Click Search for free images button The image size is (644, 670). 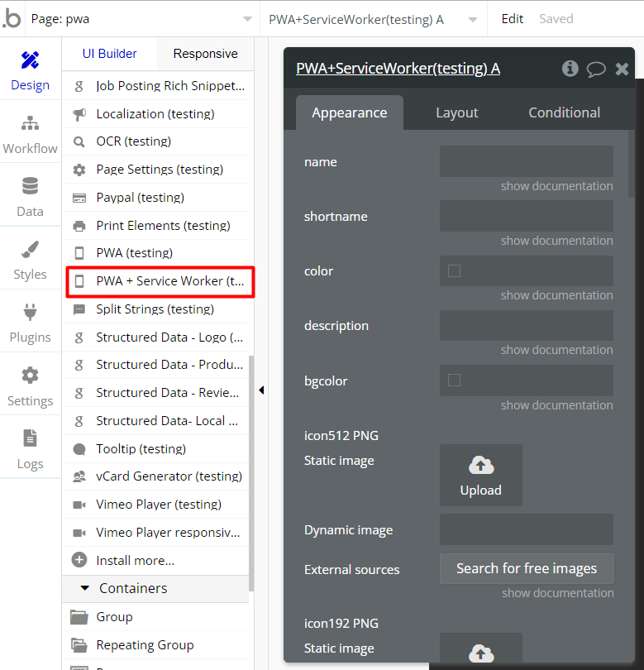tap(527, 568)
